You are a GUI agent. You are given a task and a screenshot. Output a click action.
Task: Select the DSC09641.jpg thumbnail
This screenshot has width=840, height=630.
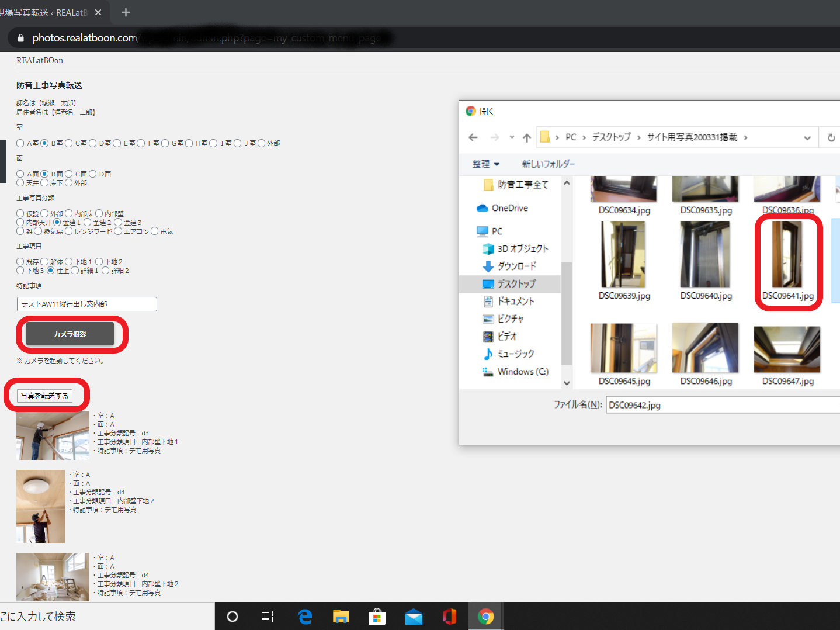click(x=787, y=254)
